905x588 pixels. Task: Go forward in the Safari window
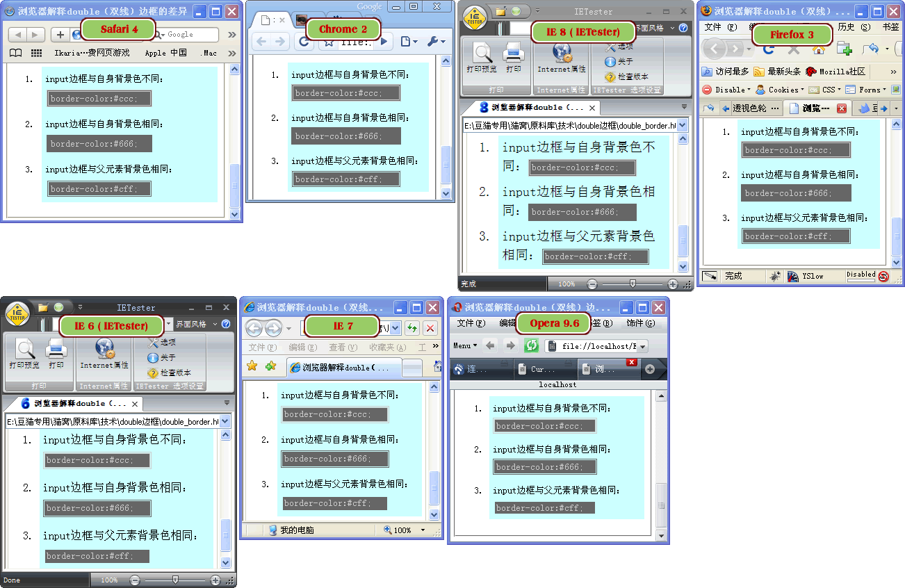(36, 35)
